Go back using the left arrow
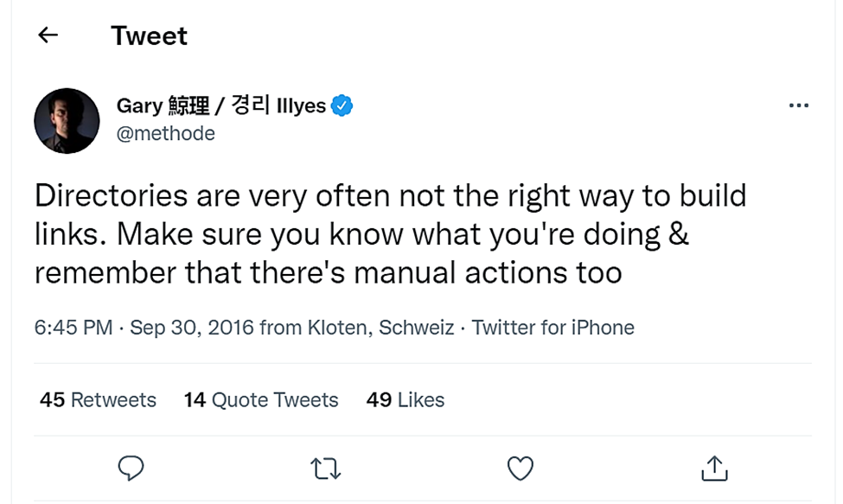Screen dimensions: 843x504 coord(48,35)
